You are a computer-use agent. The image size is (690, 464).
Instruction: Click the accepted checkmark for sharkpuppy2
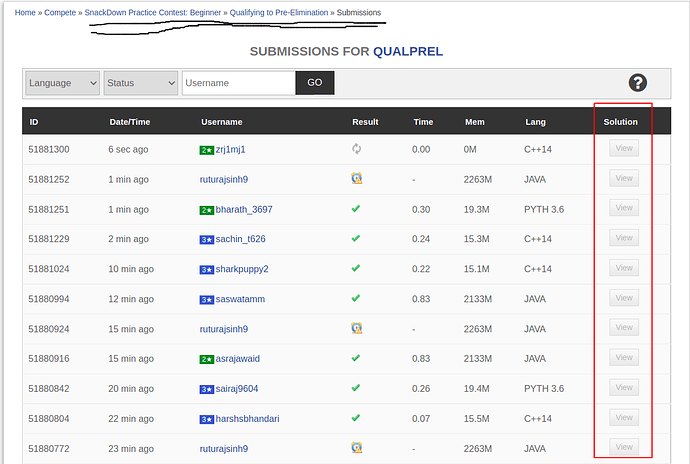pyautogui.click(x=356, y=268)
